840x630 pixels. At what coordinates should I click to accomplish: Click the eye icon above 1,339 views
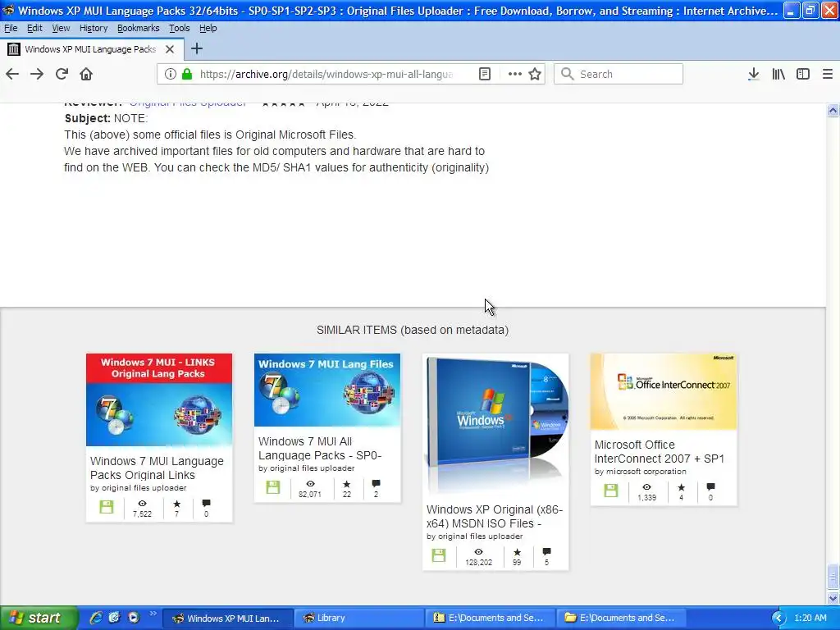click(x=646, y=487)
